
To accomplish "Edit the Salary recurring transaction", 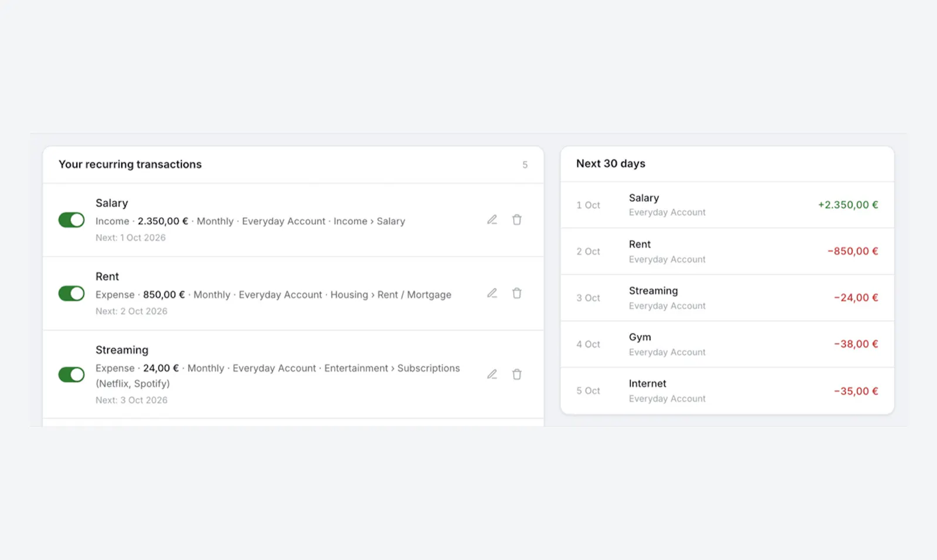I will click(x=492, y=220).
